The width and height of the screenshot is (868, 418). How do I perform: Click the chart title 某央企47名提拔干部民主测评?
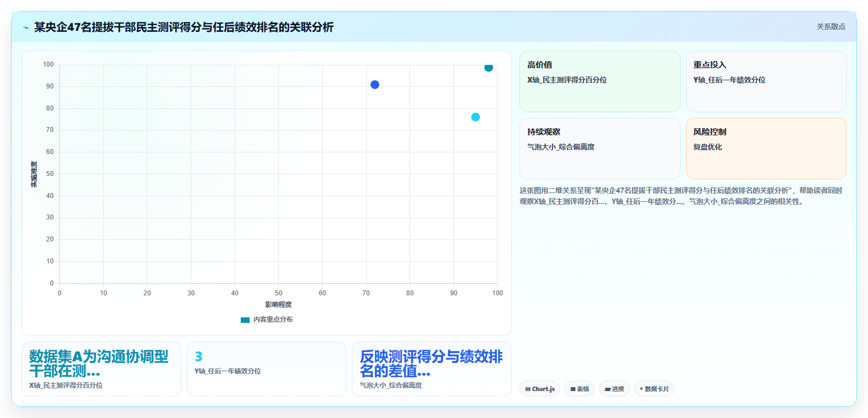(184, 28)
